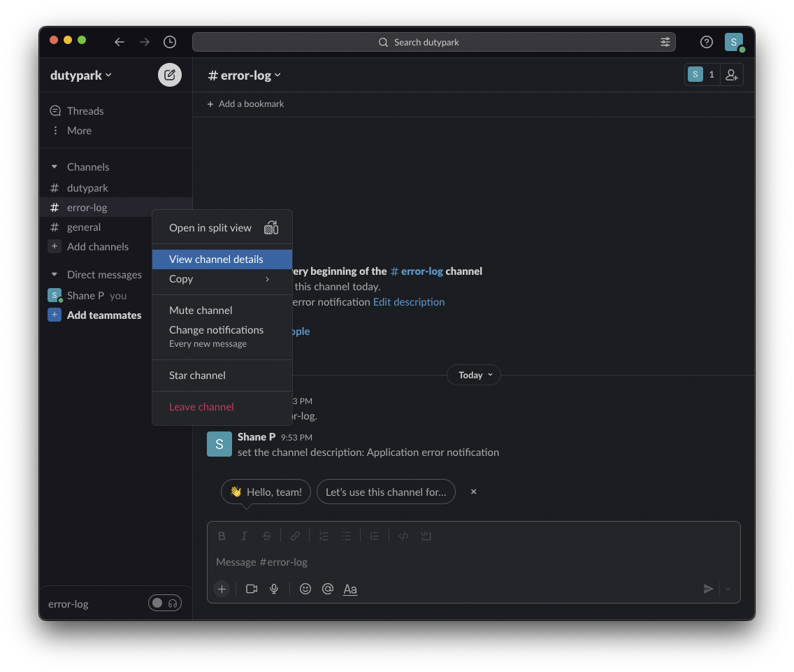Viewport: 794px width, 672px height.
Task: Record an audio clip with microphone
Action: coord(274,589)
